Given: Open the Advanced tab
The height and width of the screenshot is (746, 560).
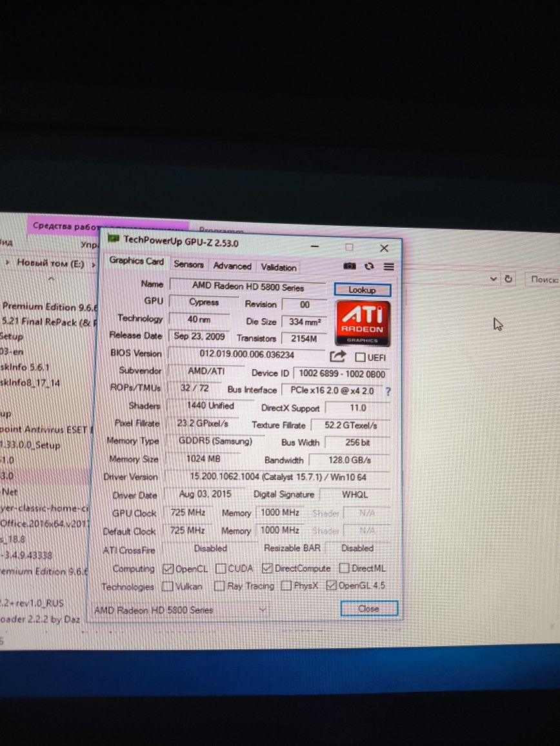Looking at the screenshot, I should 232,266.
